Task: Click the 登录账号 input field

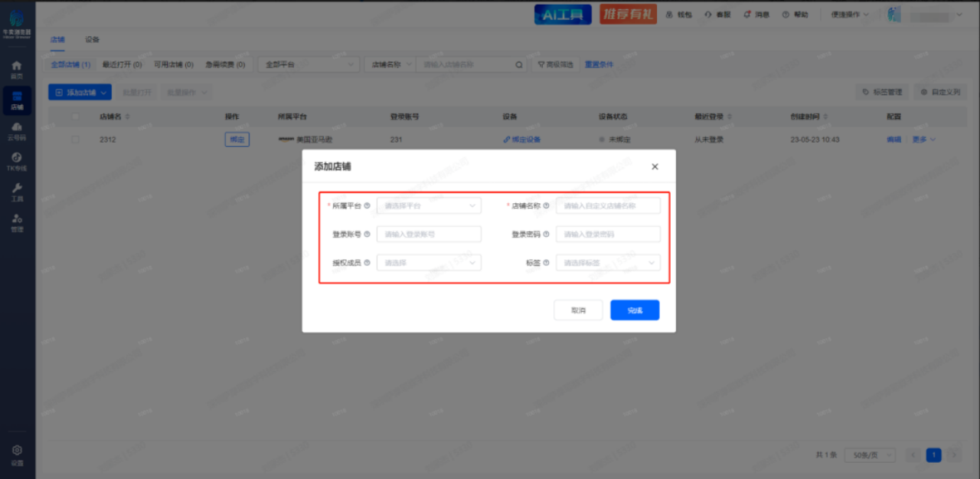Action: [x=429, y=234]
